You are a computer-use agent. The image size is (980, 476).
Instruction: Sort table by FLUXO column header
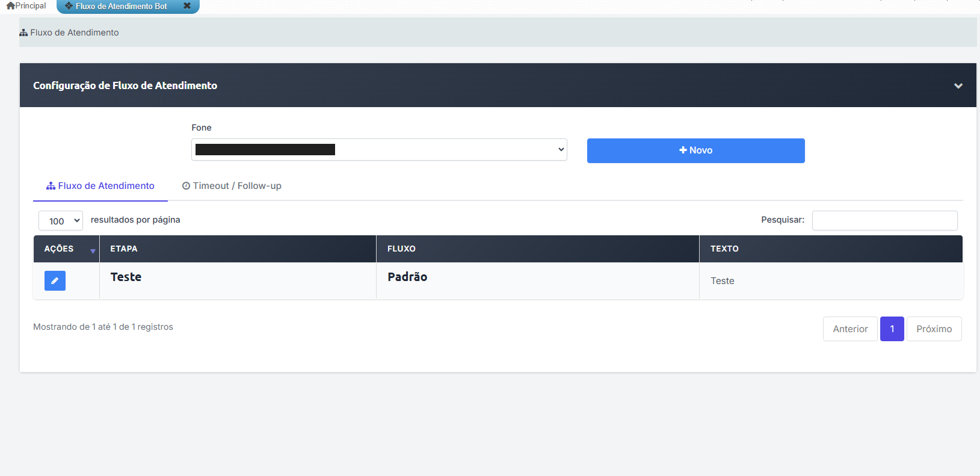click(x=537, y=249)
